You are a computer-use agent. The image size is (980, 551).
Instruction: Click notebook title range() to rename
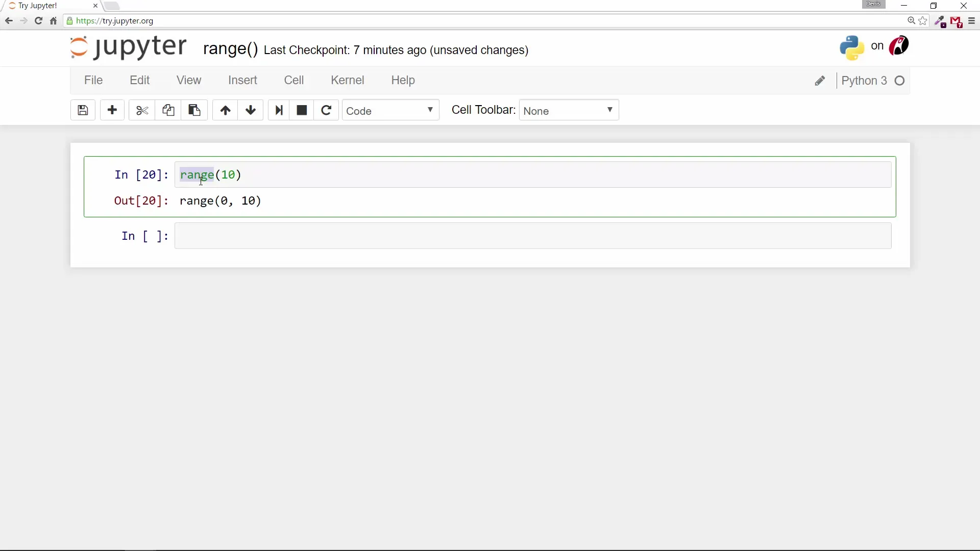tap(230, 49)
